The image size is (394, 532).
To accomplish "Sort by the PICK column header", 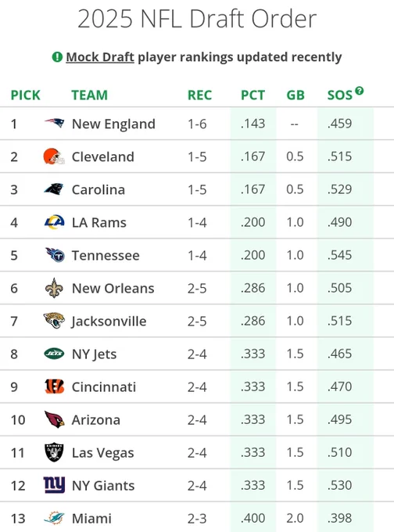I will click(x=26, y=95).
